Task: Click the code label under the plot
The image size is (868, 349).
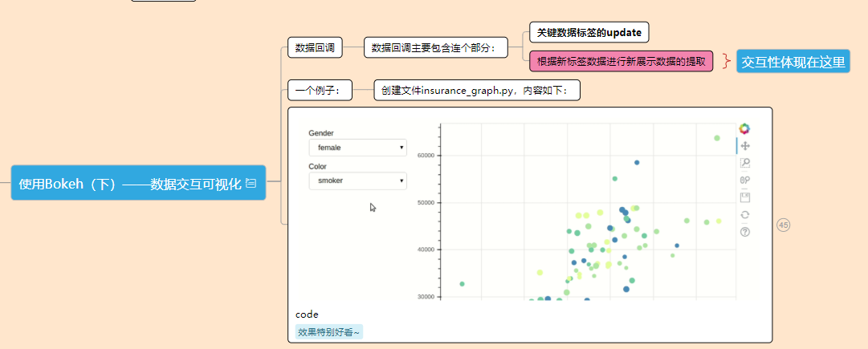Action: (x=307, y=315)
